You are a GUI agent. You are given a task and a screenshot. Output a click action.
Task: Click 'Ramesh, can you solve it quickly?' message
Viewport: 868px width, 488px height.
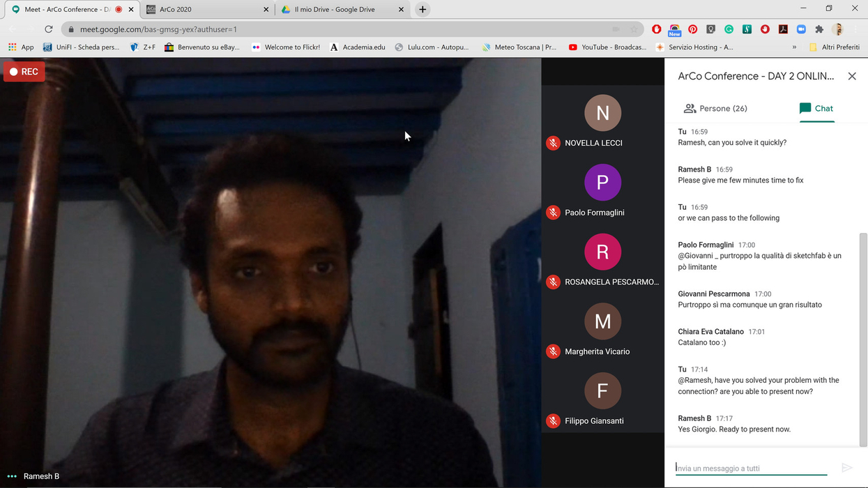732,143
